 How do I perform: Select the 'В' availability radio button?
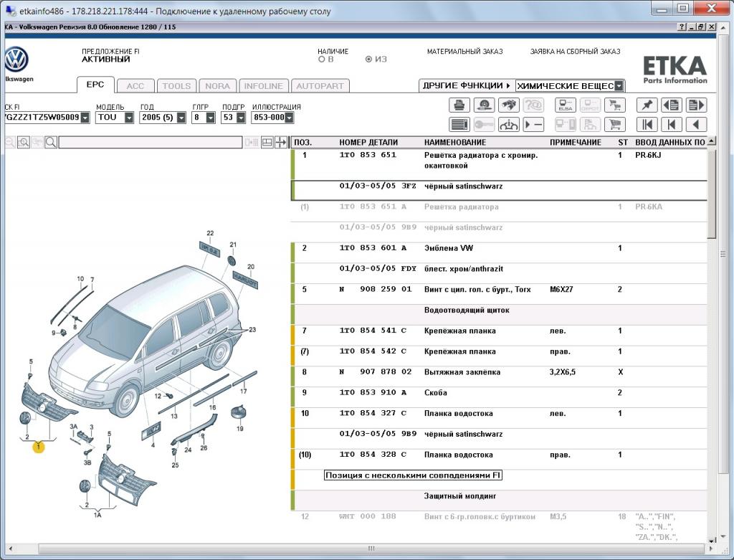[x=322, y=60]
